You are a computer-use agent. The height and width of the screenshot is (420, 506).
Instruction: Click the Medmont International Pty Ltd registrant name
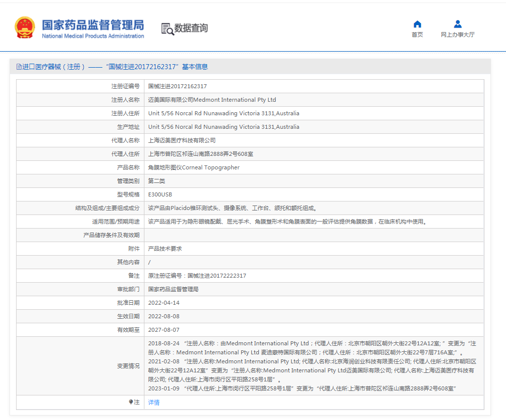tap(212, 100)
